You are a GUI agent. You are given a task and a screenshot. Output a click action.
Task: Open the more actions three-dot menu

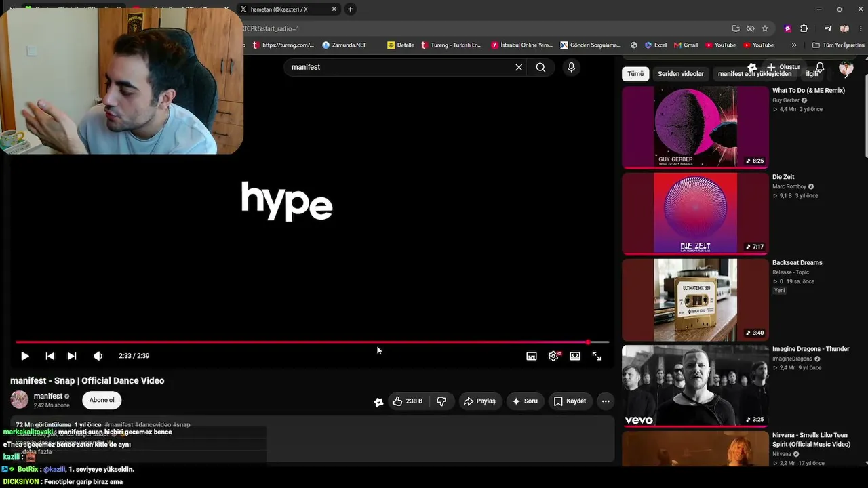(x=606, y=401)
